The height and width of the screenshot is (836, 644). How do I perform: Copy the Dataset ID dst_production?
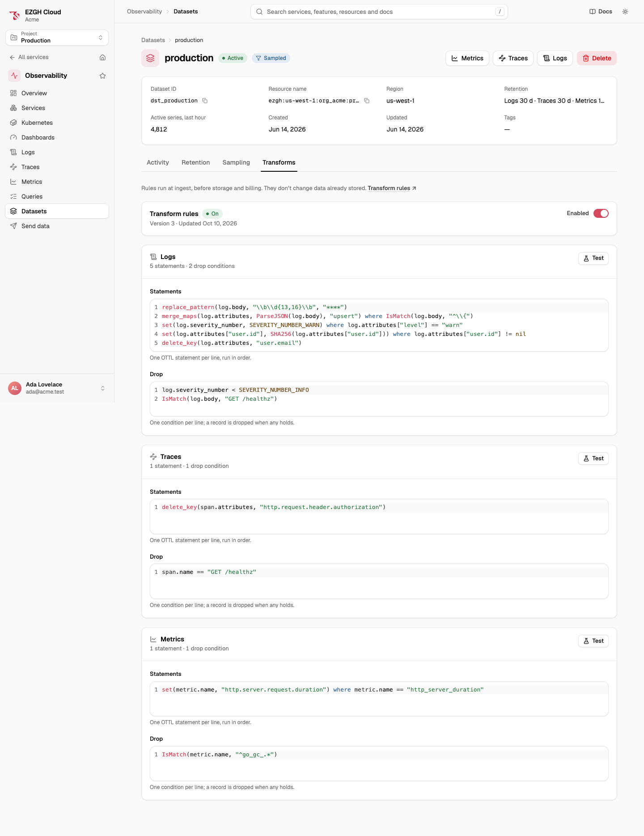pyautogui.click(x=205, y=101)
